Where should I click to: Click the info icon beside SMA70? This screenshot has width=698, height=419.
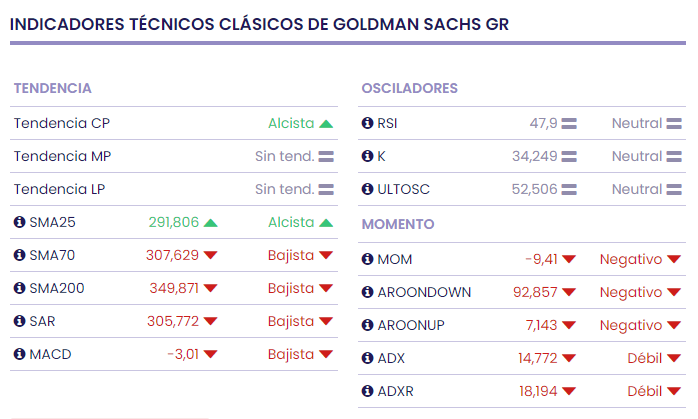click(19, 255)
